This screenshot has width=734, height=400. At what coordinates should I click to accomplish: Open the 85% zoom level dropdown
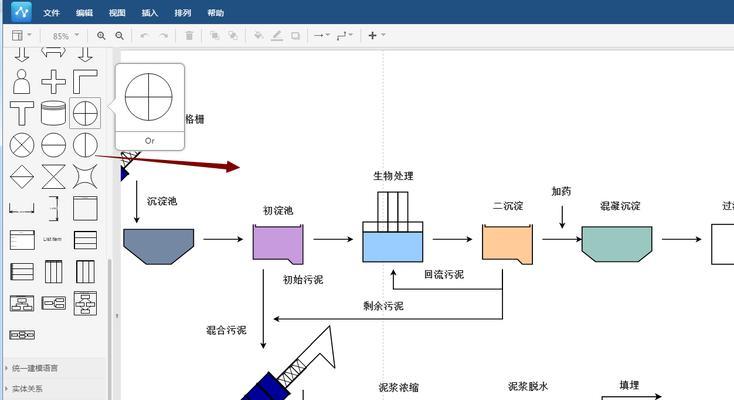coord(66,36)
